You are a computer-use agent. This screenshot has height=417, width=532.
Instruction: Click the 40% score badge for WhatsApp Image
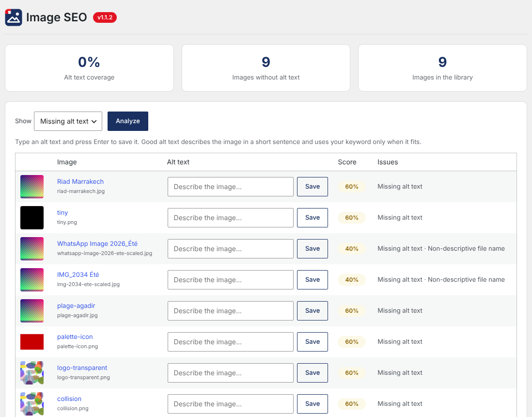click(x=351, y=249)
